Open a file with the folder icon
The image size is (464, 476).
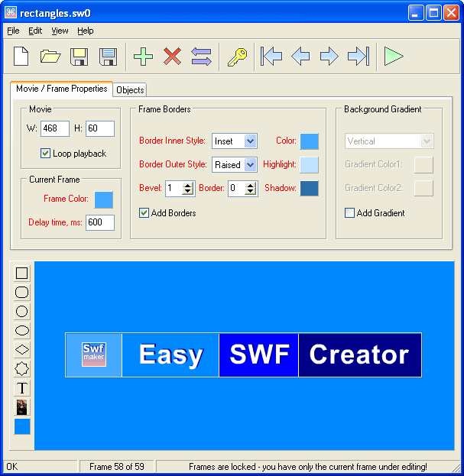click(x=50, y=57)
